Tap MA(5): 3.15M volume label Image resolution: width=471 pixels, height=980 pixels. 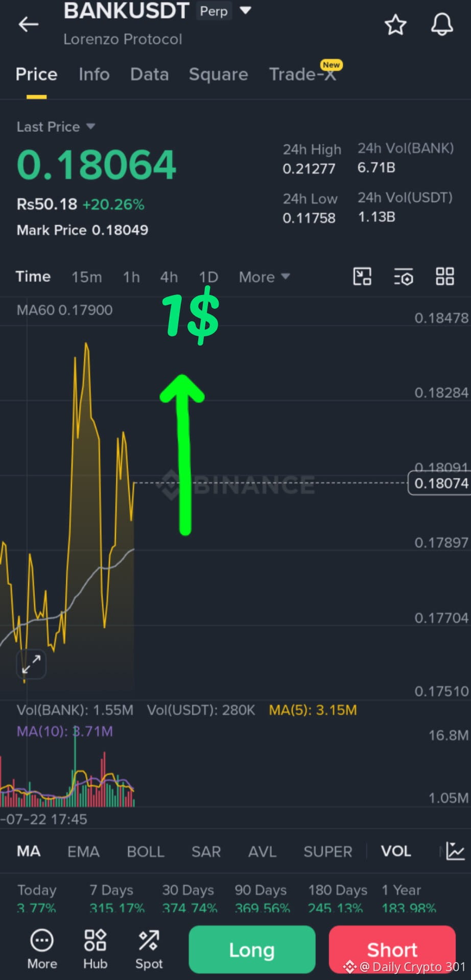(313, 710)
